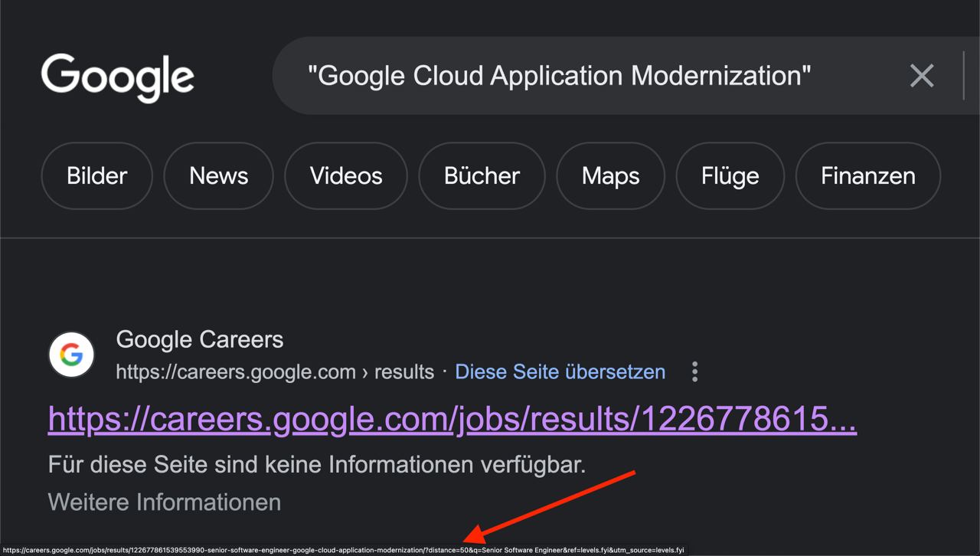This screenshot has height=556, width=980.
Task: Click the https://careers.google.com breadcrumb URL
Action: [x=236, y=372]
